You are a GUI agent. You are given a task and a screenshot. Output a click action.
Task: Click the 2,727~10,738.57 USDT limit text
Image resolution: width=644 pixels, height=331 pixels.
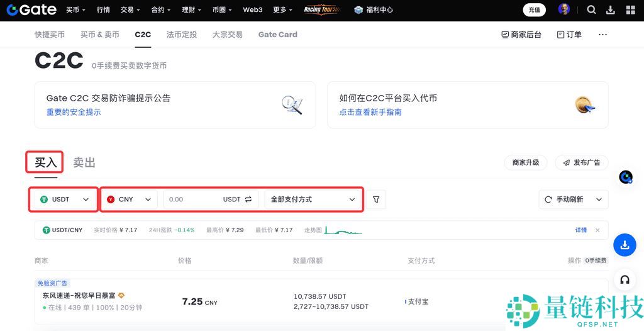pos(331,306)
